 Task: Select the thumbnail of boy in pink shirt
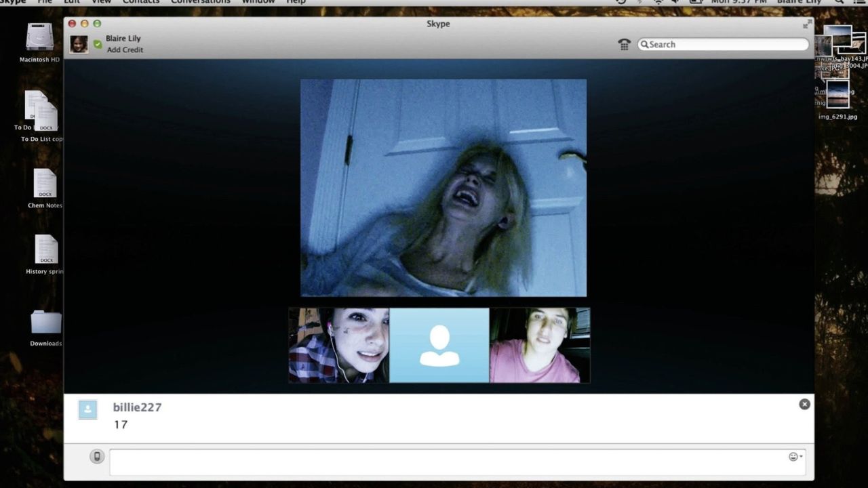[x=540, y=346]
